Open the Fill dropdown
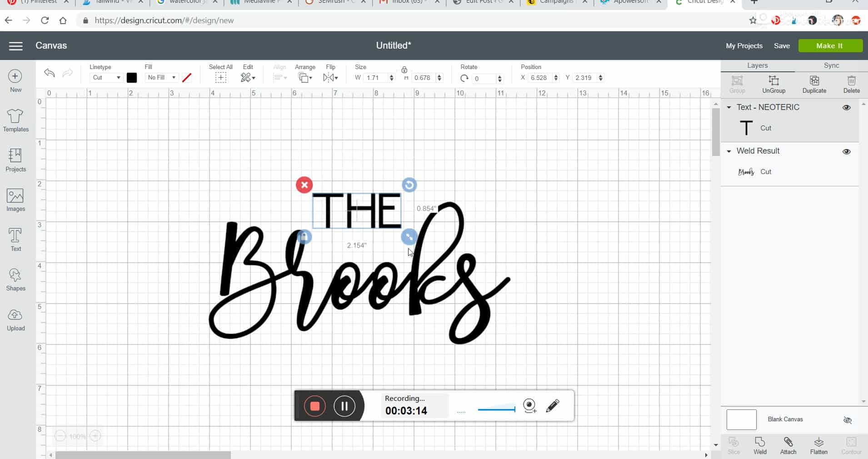Screen dimensions: 868x459 pos(161,78)
